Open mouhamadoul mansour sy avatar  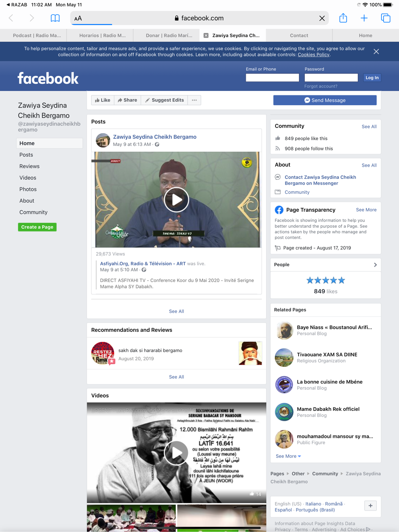pyautogui.click(x=284, y=439)
